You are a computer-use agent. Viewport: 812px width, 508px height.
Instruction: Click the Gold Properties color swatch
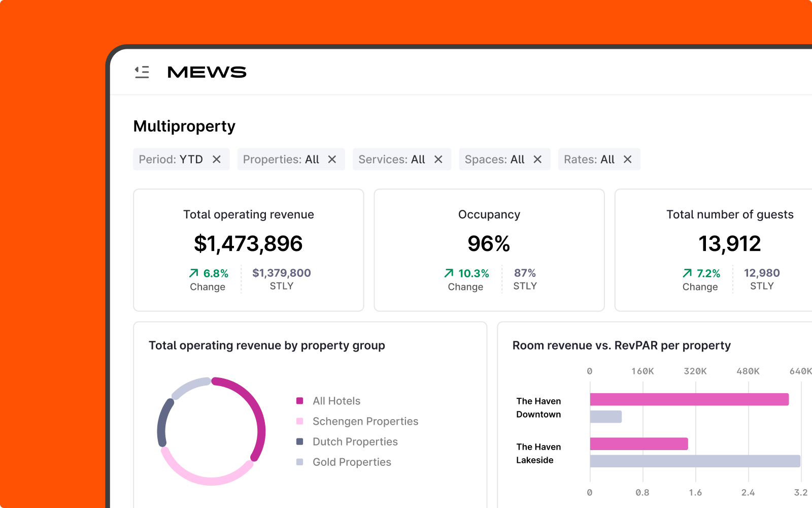coord(300,462)
